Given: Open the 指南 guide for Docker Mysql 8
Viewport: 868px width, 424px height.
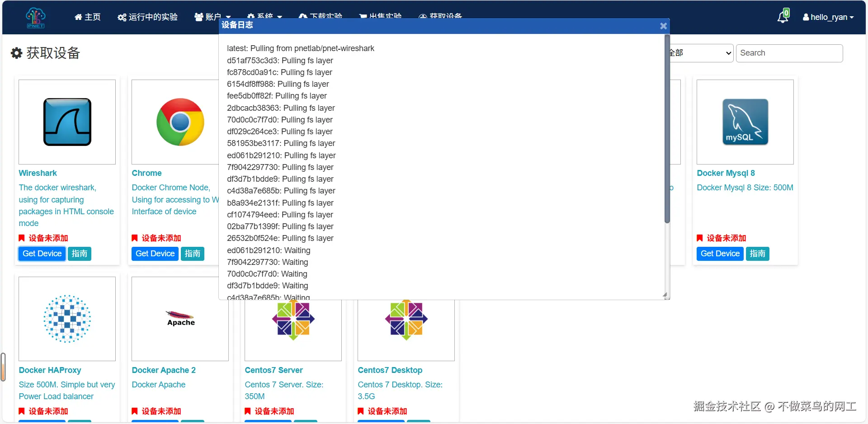Looking at the screenshot, I should [758, 254].
